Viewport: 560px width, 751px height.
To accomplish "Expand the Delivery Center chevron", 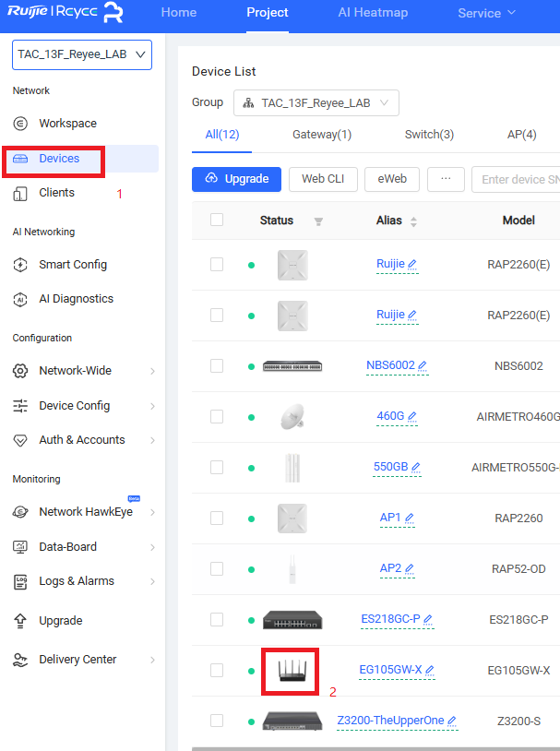I will tap(152, 660).
